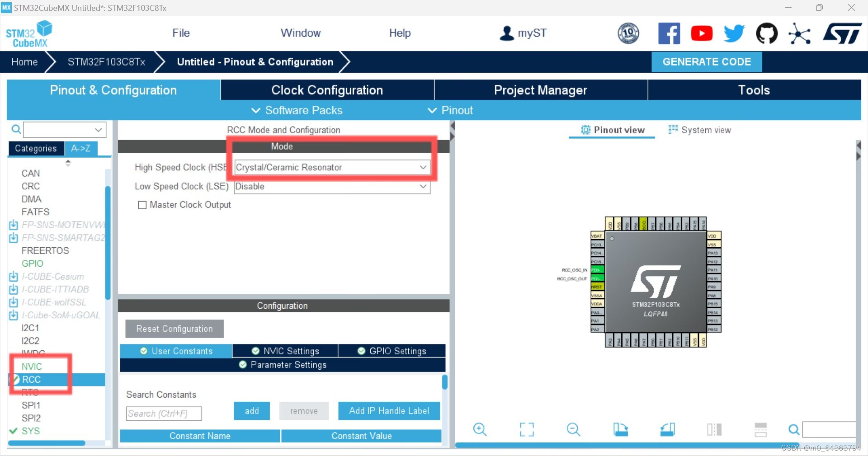Switch to the Clock Configuration tab
The width and height of the screenshot is (868, 456).
coord(327,90)
